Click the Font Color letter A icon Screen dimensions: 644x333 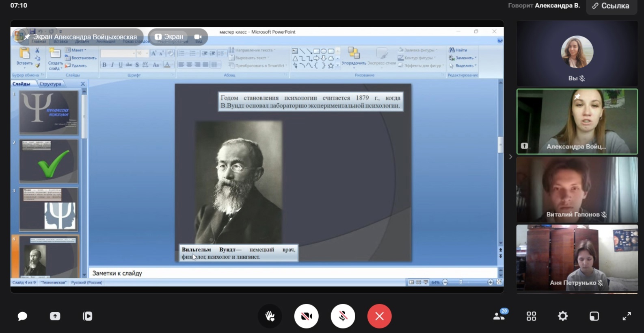tap(167, 65)
